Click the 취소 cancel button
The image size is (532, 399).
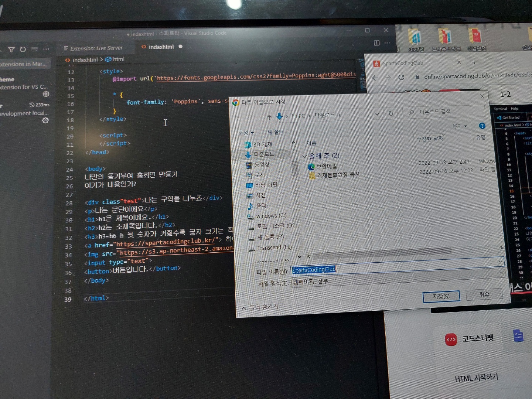[484, 294]
